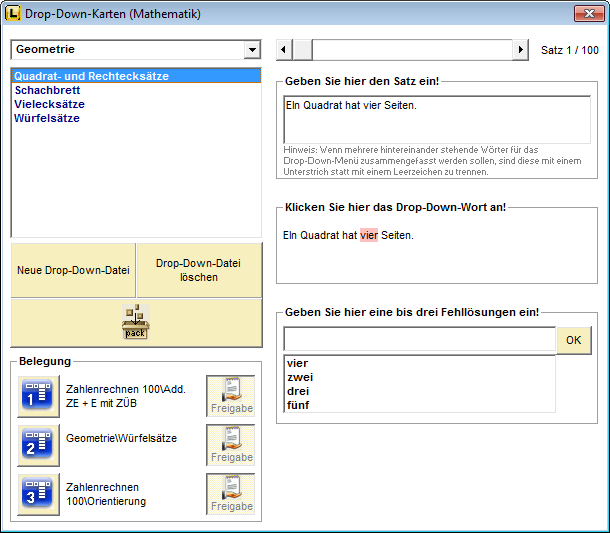The image size is (610, 533).
Task: Select Schachbrett in the list
Action: (48, 90)
